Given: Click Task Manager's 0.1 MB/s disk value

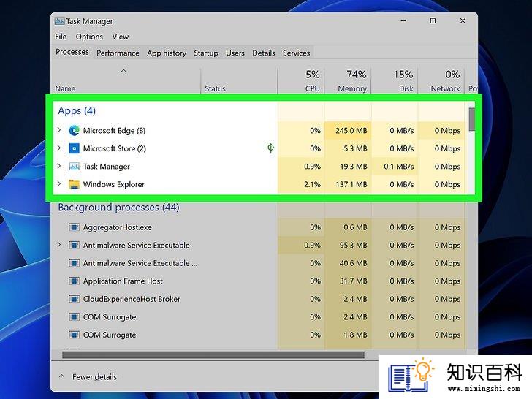Looking at the screenshot, I should (x=399, y=167).
